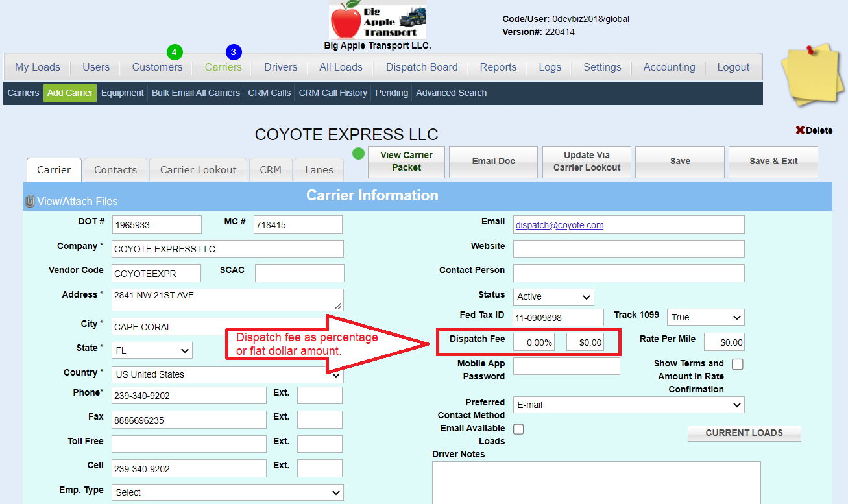Open Bulk Email All Carriers
Image resolution: width=848 pixels, height=504 pixels.
[196, 93]
